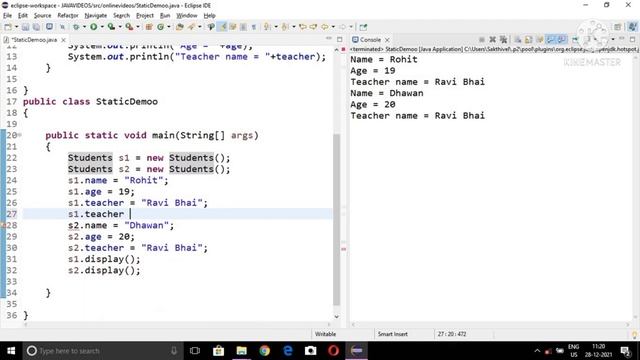Toggle Show Console on Standard Error

tap(562, 40)
